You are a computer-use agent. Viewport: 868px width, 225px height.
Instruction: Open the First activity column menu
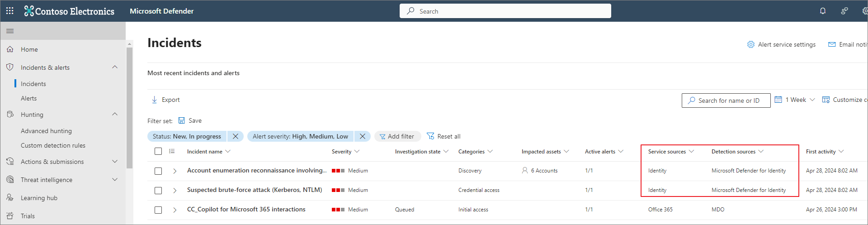[841, 151]
